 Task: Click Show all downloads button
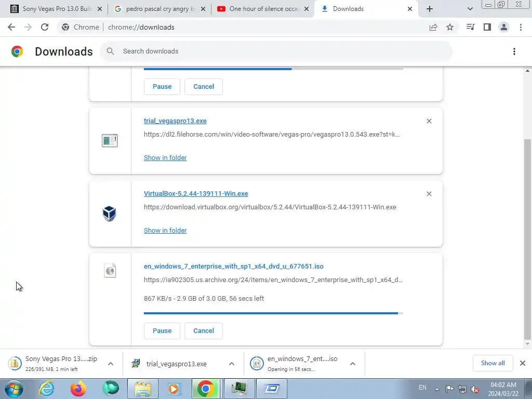click(x=493, y=363)
